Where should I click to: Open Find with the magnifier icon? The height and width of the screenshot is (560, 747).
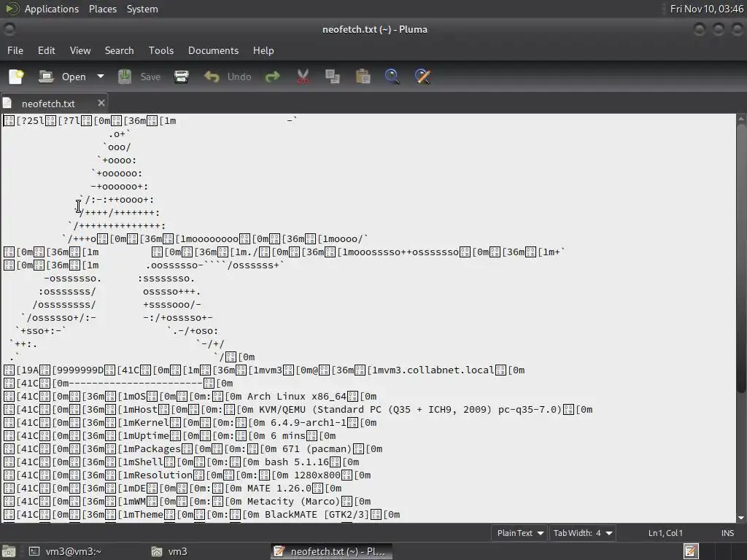pos(392,77)
